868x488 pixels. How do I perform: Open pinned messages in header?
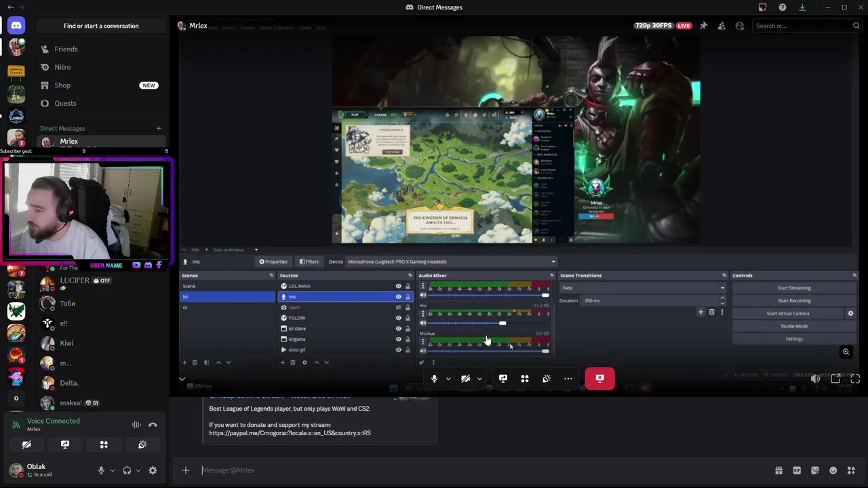[x=704, y=26]
